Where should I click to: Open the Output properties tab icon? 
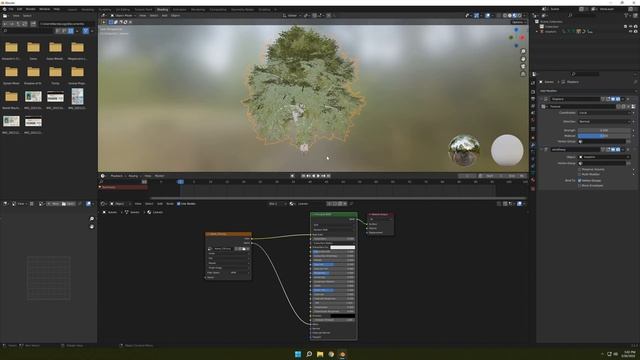(533, 99)
